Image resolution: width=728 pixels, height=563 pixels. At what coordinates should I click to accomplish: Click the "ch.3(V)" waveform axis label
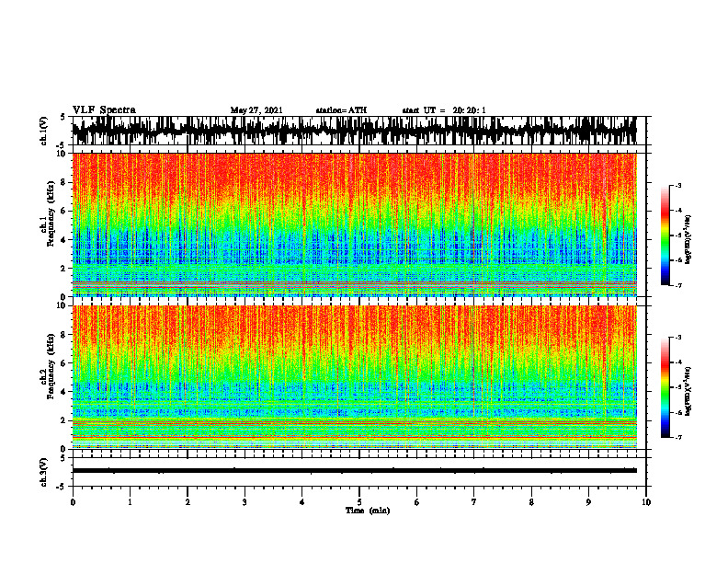[44, 472]
